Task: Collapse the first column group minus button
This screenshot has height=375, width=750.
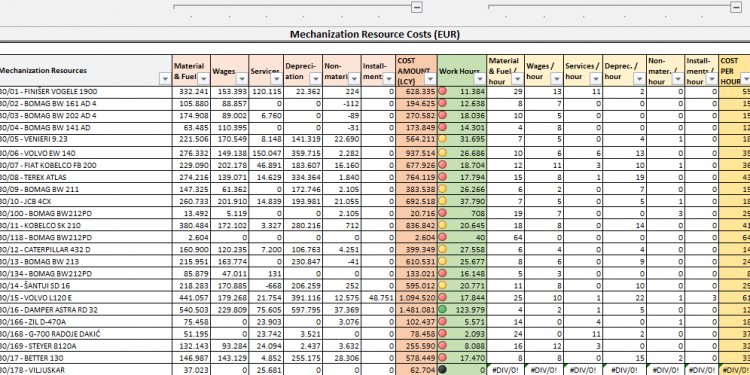Action: pos(417,7)
